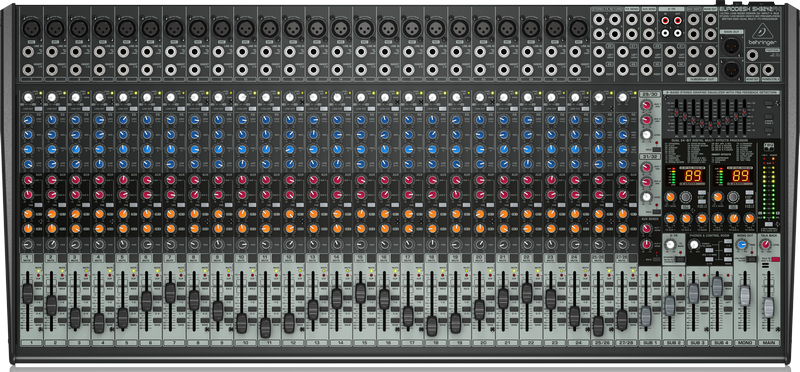Move the channel 1 fader
This screenshot has height=372, width=800.
(x=28, y=293)
